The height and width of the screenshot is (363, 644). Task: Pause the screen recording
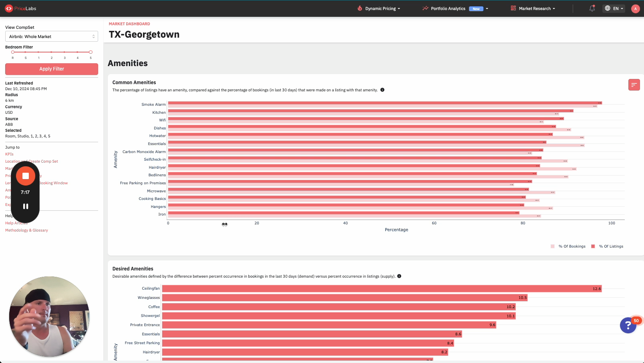26,206
